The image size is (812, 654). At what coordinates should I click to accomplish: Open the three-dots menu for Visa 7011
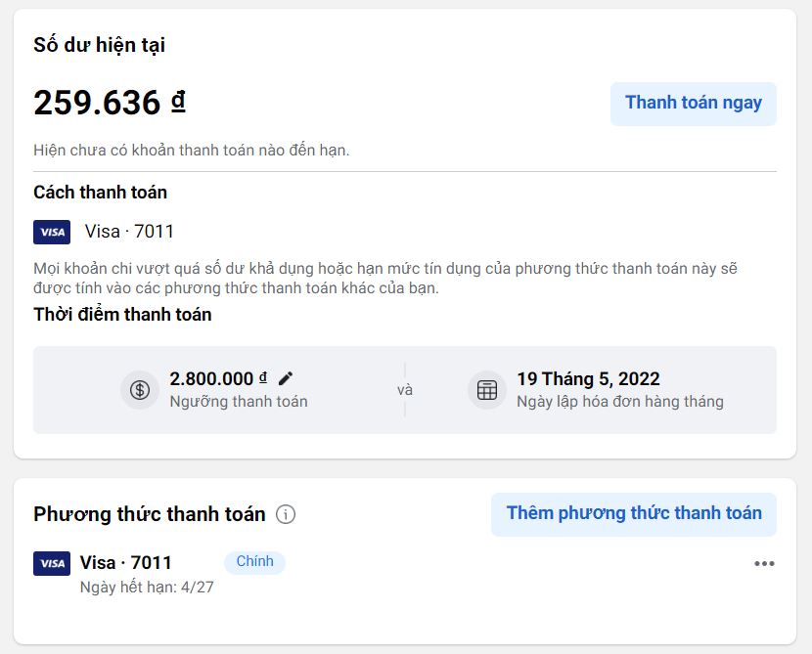point(764,563)
